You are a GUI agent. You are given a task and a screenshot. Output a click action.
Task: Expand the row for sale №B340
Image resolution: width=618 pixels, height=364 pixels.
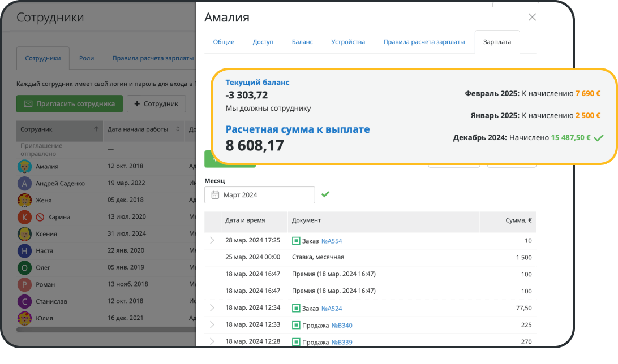click(x=212, y=325)
